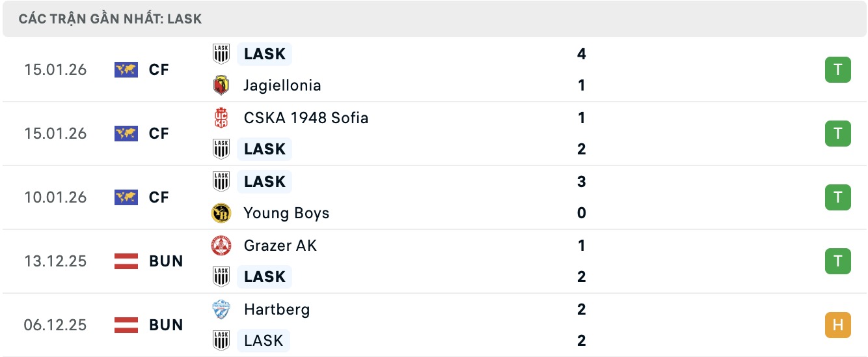This screenshot has width=868, height=357.
Task: Click the green T badge for Jagiellonia match
Action: click(837, 70)
